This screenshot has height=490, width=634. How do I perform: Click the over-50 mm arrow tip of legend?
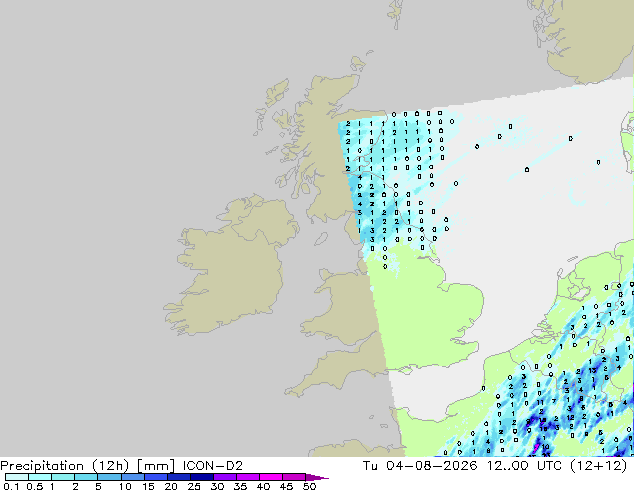317,477
